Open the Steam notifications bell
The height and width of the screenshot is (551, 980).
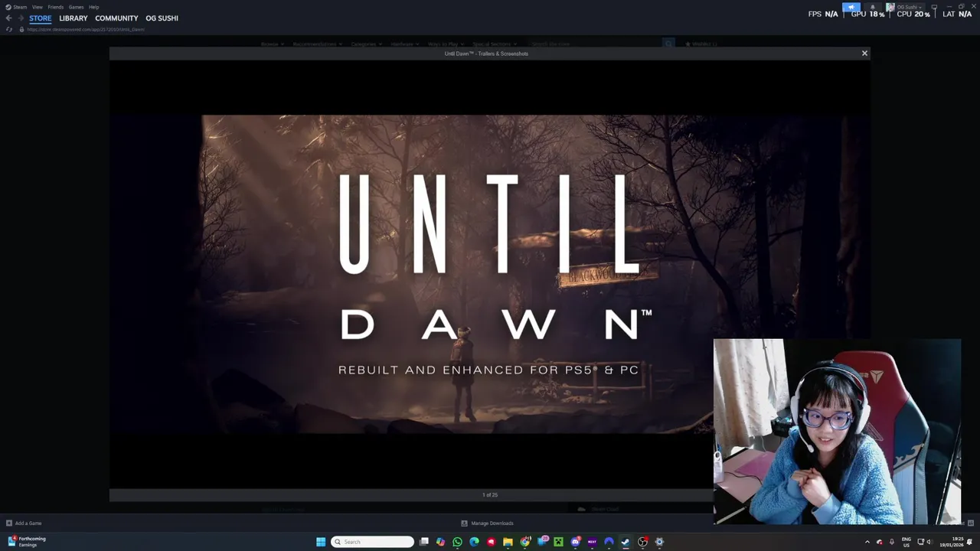[872, 7]
